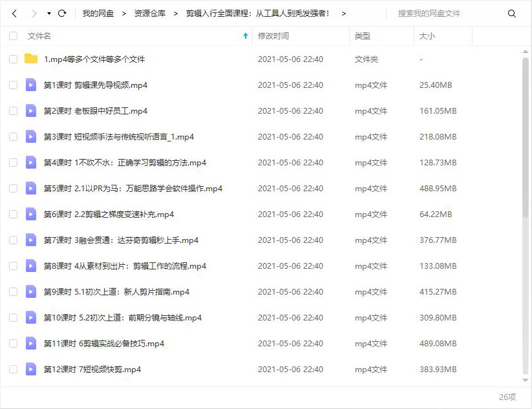Check the box for 第4课时 row
Screen dimensions: 532x409
pyautogui.click(x=13, y=163)
